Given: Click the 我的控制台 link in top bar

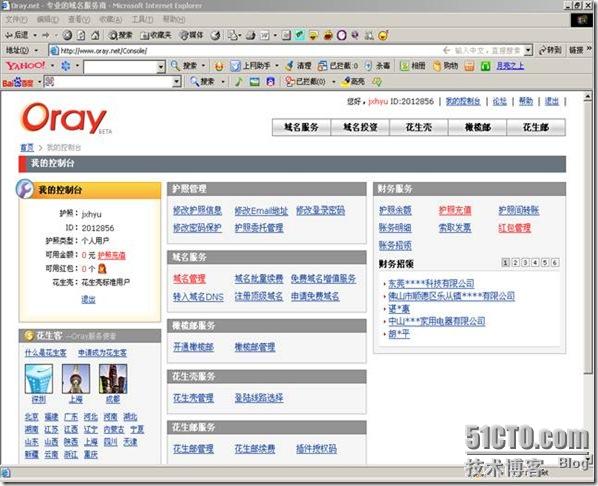Looking at the screenshot, I should (463, 101).
